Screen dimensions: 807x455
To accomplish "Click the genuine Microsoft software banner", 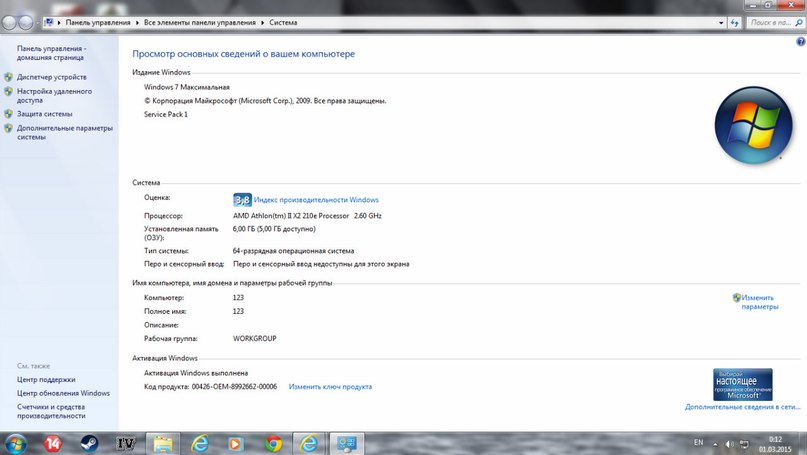I will pos(743,384).
